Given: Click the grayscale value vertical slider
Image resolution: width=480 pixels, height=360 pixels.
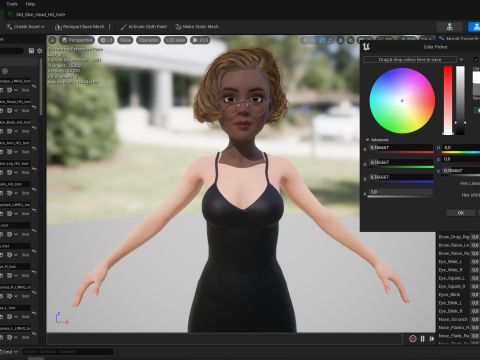Looking at the screenshot, I should (x=460, y=100).
